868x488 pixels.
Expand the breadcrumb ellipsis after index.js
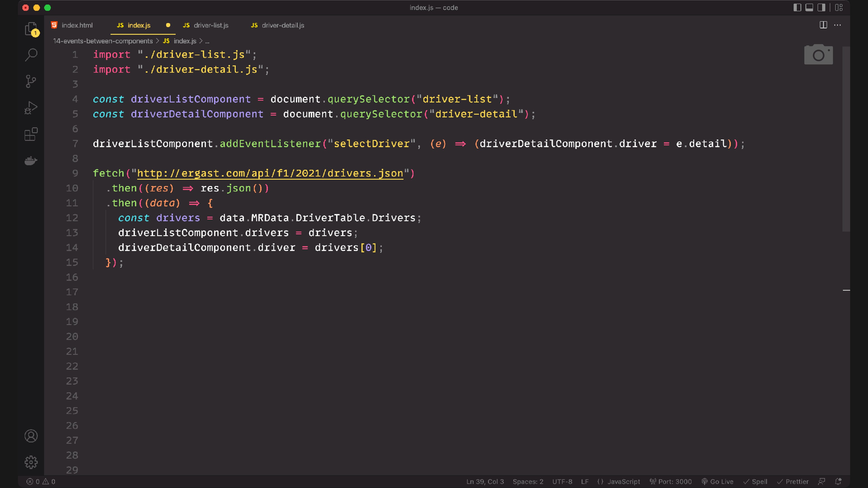coord(207,41)
